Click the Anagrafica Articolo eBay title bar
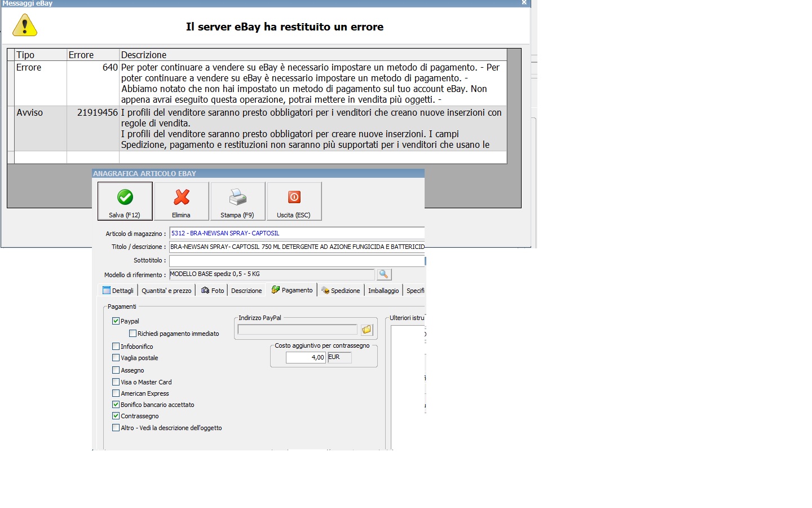Viewport: 812px width, 508px height. point(258,173)
